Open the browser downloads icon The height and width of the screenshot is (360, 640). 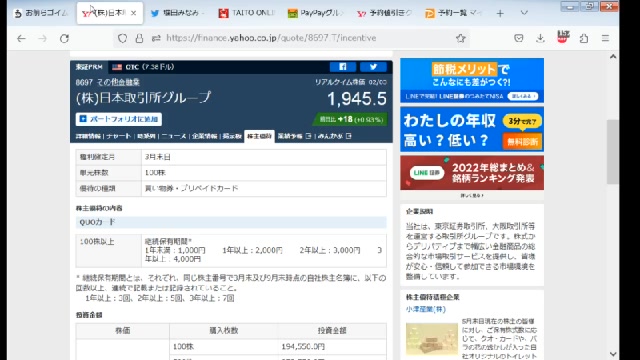click(540, 38)
